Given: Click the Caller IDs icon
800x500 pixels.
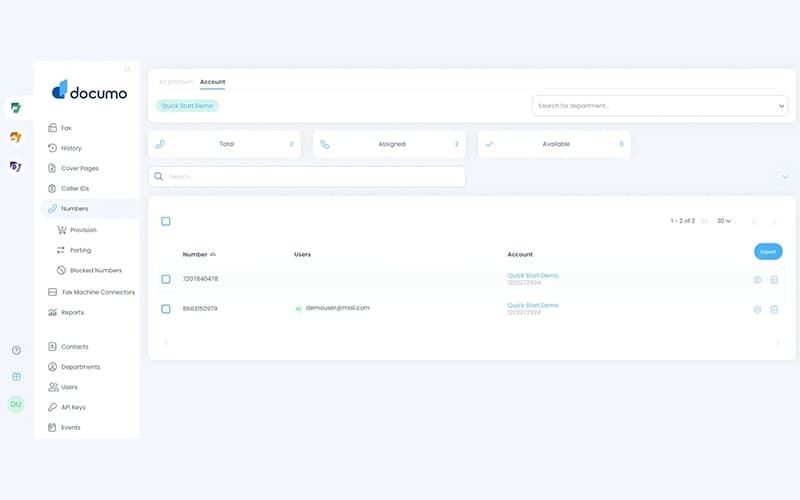Looking at the screenshot, I should (x=52, y=188).
